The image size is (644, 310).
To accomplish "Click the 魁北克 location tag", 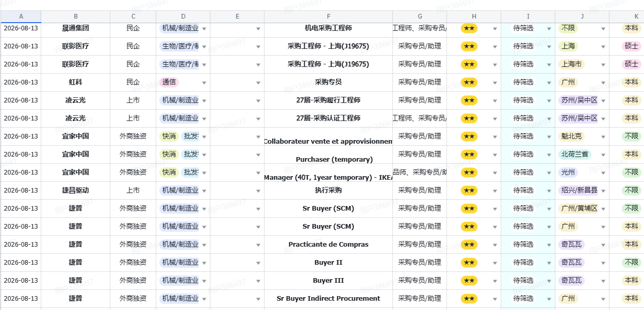I will coord(571,136).
